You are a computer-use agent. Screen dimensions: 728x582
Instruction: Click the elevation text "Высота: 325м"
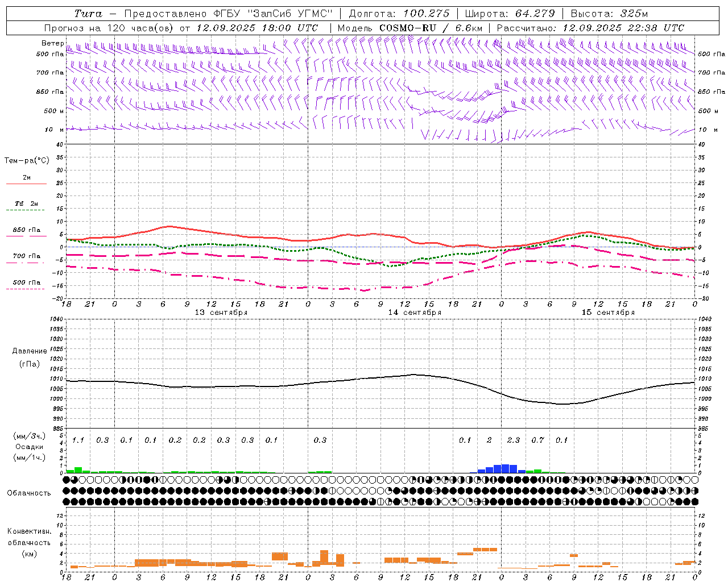tap(609, 14)
